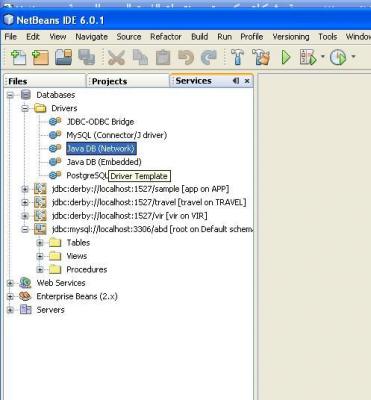This screenshot has width=371, height=400.
Task: Click the Java DB (Embedded) driver icon
Action: click(x=55, y=162)
